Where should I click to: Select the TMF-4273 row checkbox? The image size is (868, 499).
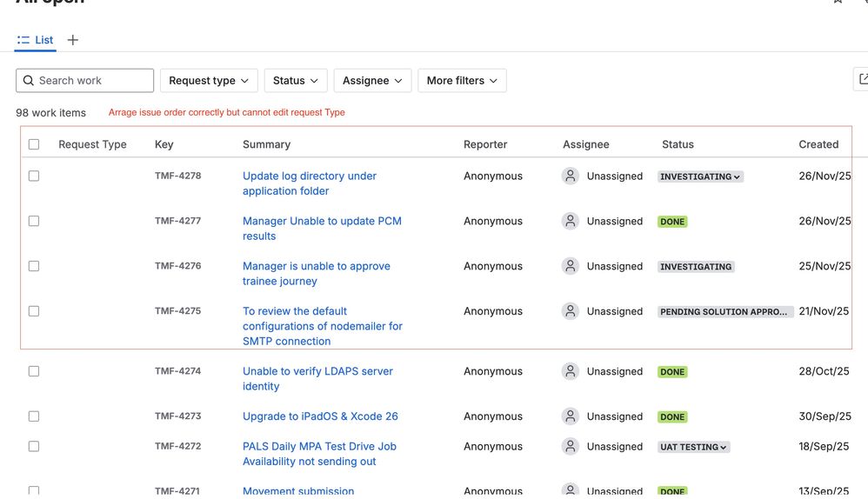34,416
